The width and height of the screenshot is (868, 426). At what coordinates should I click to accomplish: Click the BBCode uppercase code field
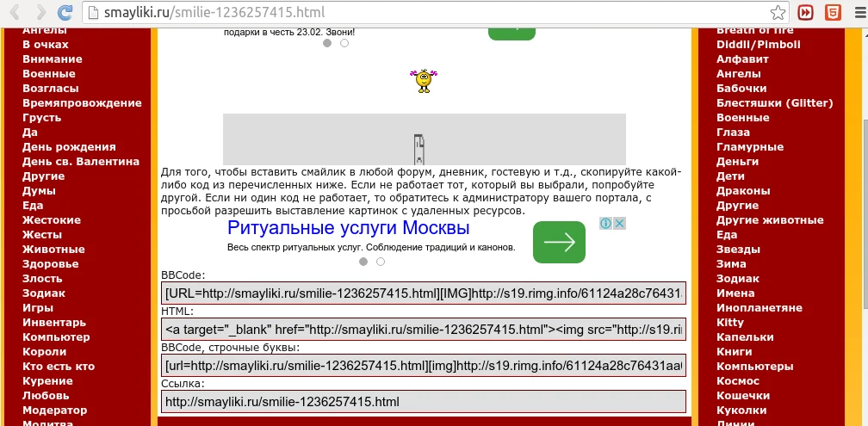pos(424,293)
